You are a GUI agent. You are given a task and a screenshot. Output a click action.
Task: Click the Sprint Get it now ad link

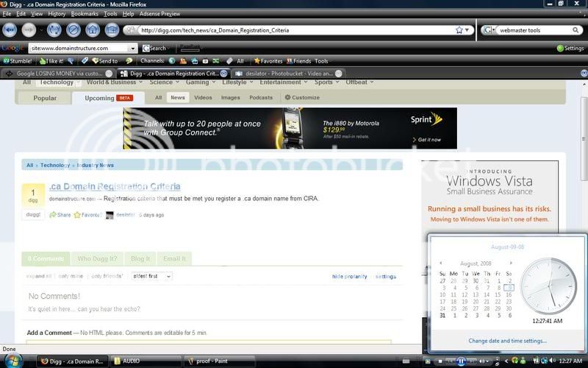[427, 140]
